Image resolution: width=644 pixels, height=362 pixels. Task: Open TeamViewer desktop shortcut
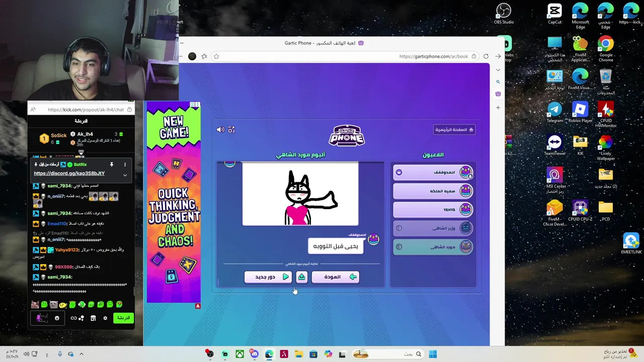coord(554,145)
